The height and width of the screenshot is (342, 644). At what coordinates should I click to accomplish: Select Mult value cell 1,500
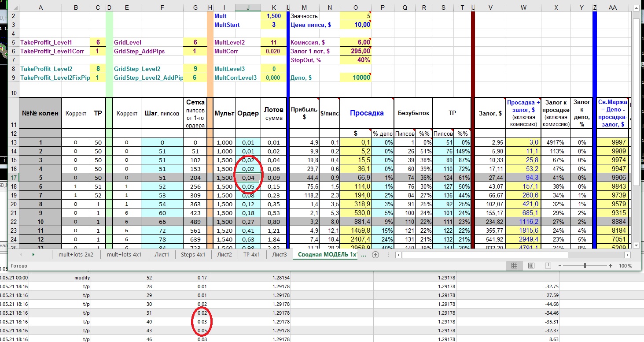pos(274,16)
